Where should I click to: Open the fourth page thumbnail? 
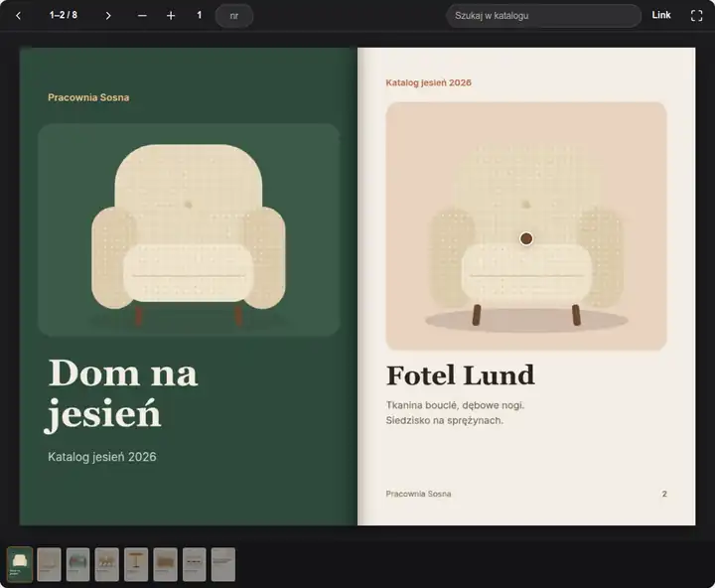106,564
